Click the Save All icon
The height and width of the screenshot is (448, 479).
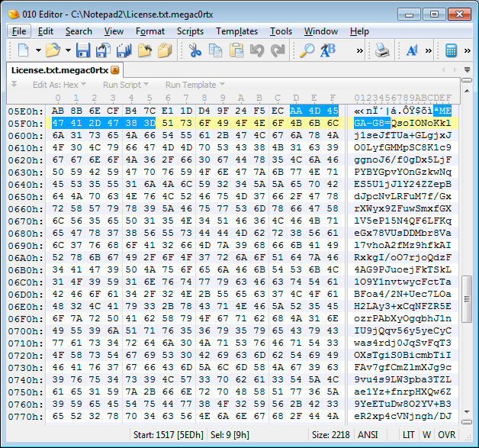(x=124, y=50)
